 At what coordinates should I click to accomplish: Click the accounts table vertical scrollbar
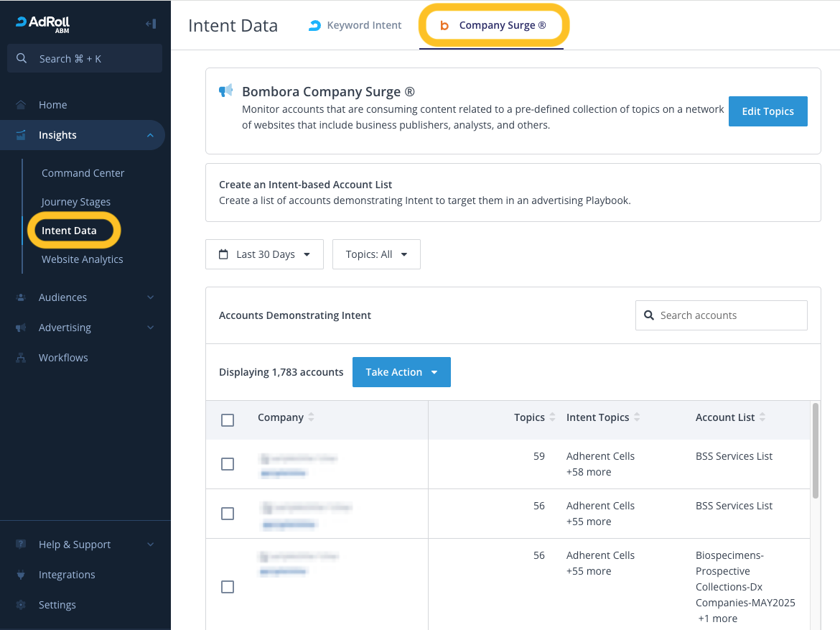(x=815, y=450)
